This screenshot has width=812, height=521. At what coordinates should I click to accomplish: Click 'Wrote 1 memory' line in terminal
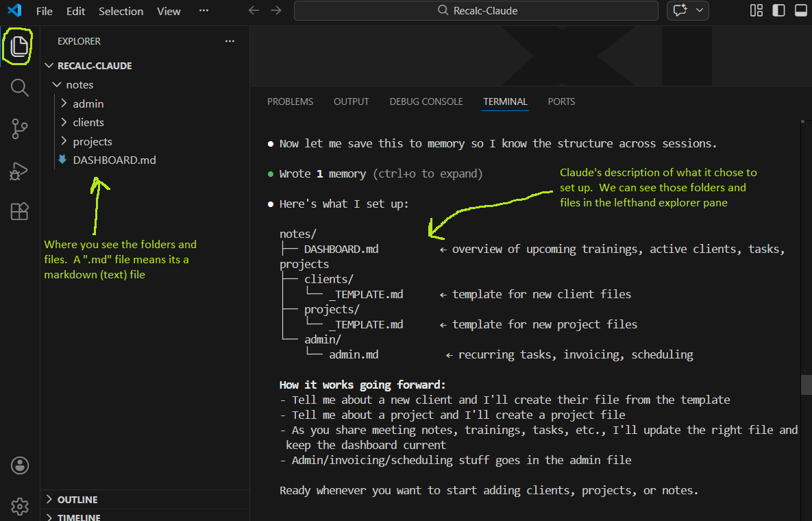380,173
